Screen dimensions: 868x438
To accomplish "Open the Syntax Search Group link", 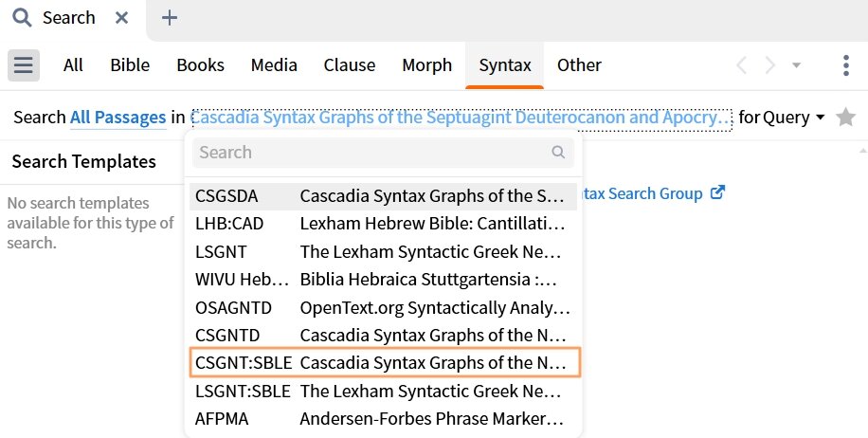I will [x=642, y=193].
